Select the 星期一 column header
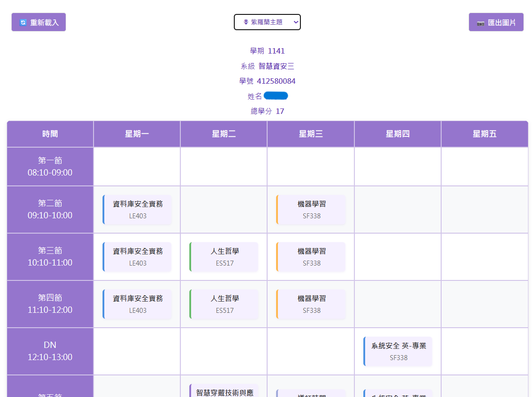 137,134
